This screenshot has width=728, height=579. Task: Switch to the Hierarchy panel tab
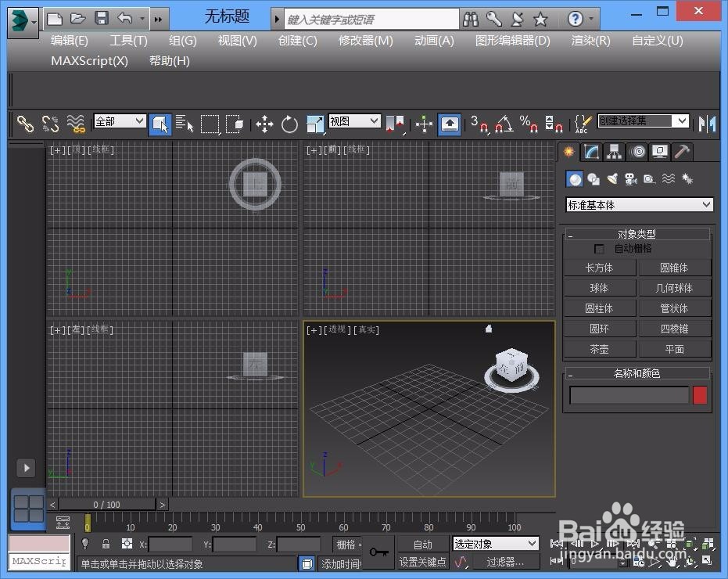coord(615,152)
